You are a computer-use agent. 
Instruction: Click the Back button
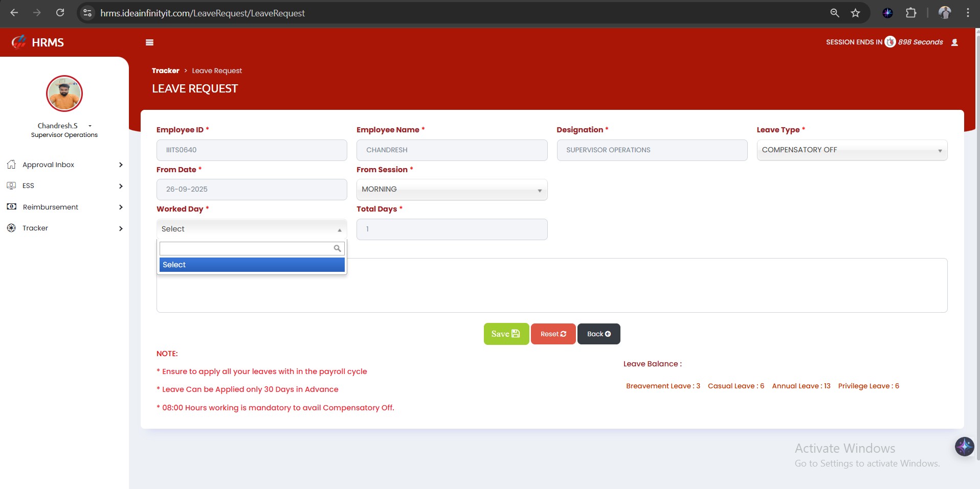[598, 334]
